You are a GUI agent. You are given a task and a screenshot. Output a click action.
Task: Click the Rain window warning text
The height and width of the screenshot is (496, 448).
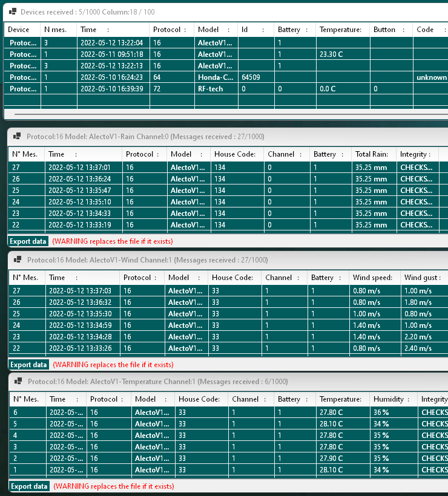(113, 241)
